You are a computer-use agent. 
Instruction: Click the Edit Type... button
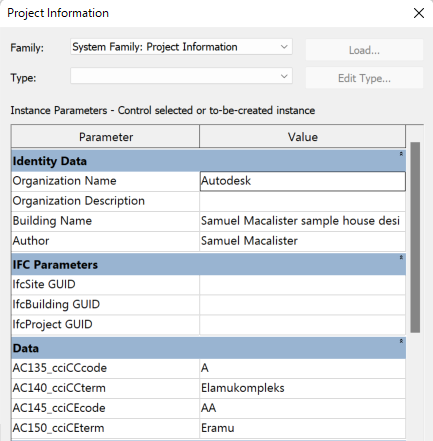pos(364,78)
